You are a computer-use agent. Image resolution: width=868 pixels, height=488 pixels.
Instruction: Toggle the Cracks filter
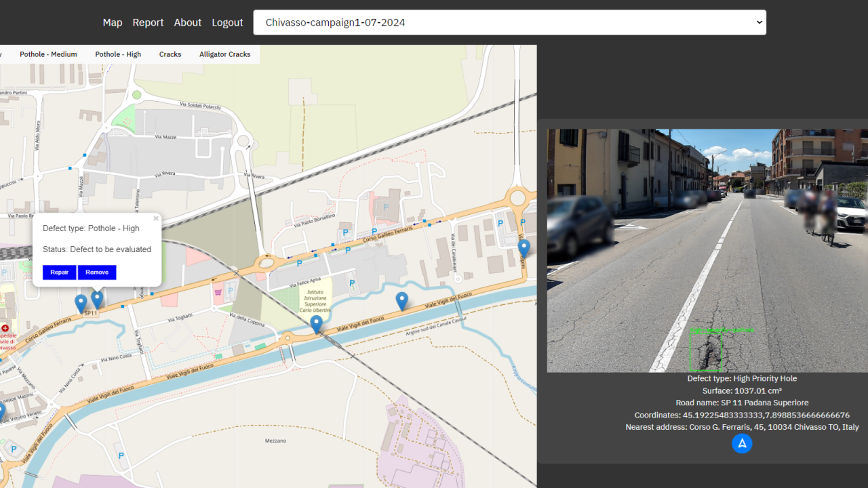coord(170,54)
